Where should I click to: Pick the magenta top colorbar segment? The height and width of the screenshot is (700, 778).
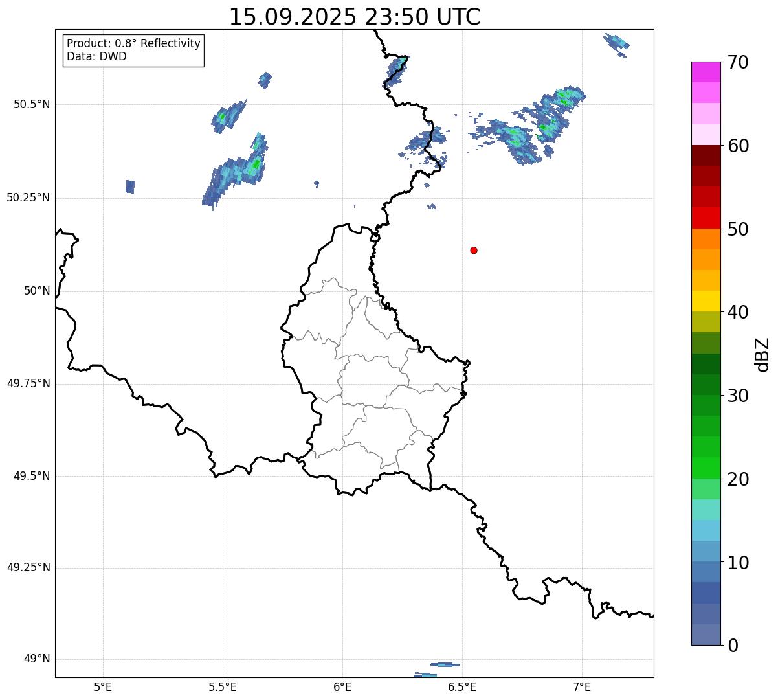706,72
